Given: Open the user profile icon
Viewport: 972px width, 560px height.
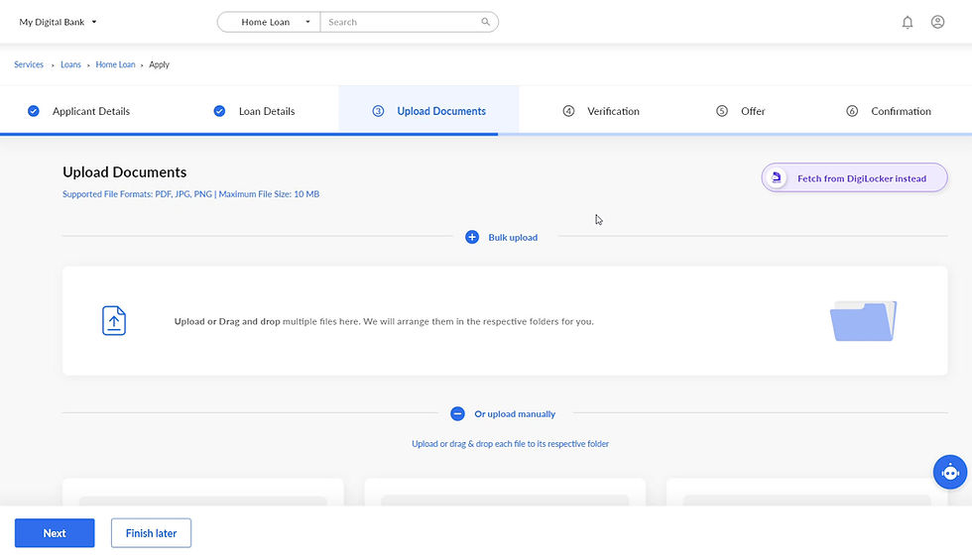Looking at the screenshot, I should pos(937,22).
